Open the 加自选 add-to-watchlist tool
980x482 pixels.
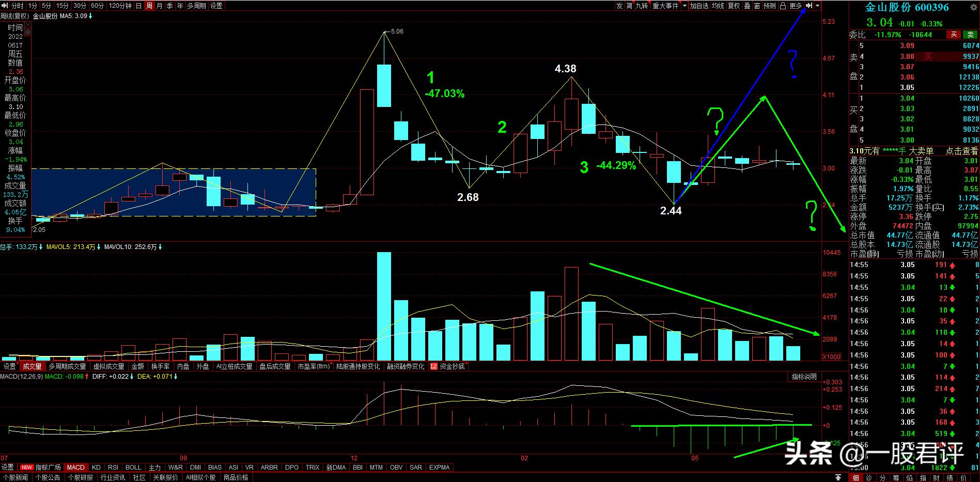[x=698, y=6]
